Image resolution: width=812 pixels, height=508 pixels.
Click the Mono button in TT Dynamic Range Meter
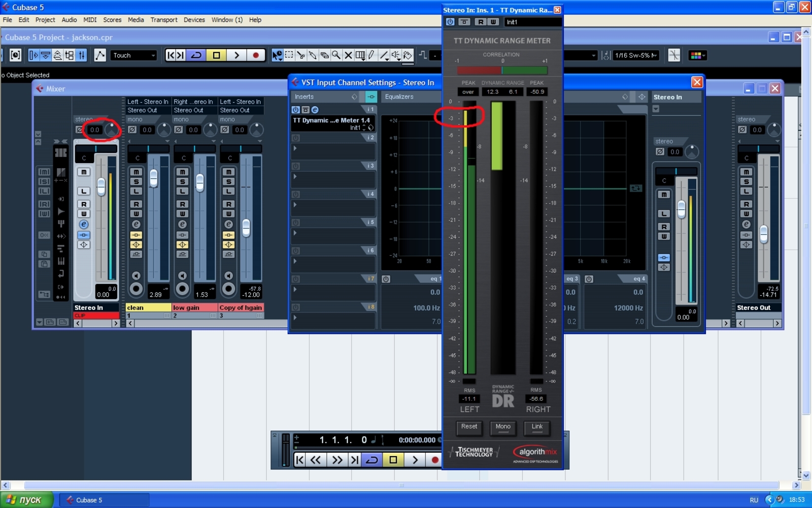pos(503,428)
